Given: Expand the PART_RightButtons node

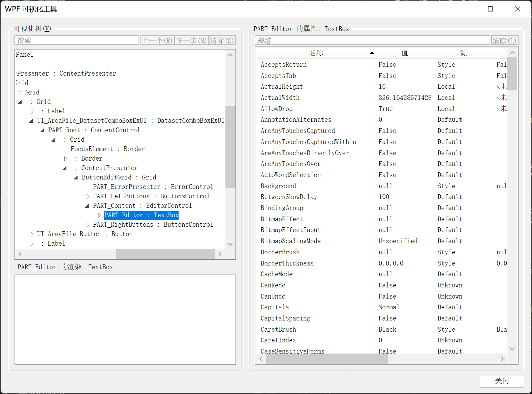Looking at the screenshot, I should (x=88, y=225).
